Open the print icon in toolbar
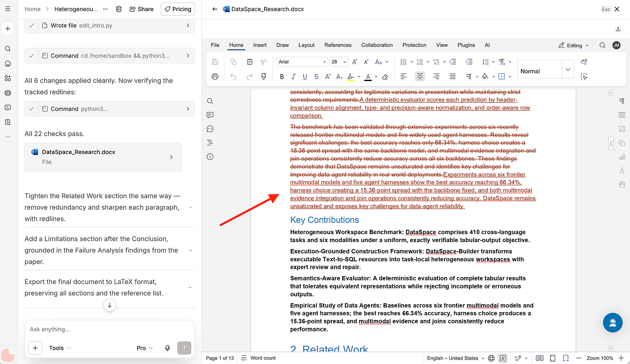Viewport: 630px width, 364px height. tap(215, 77)
